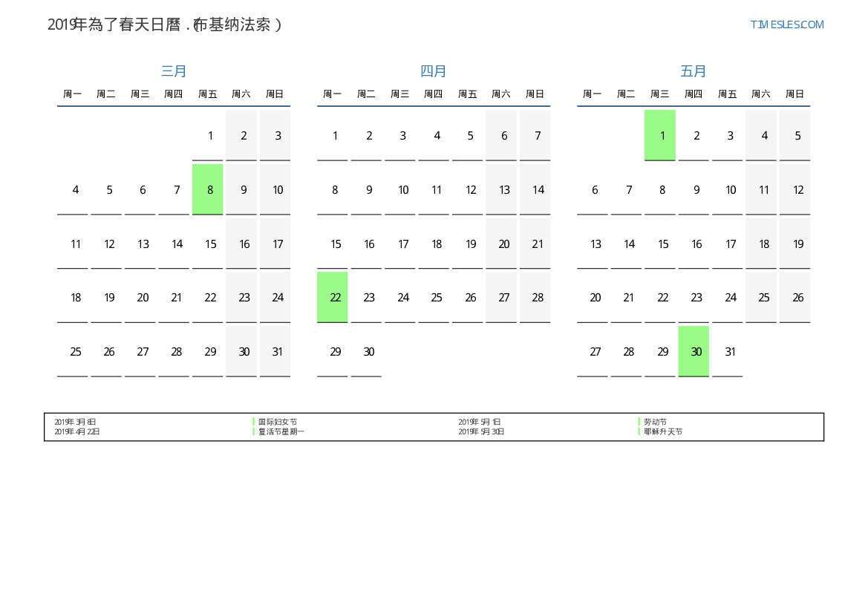The height and width of the screenshot is (614, 868).
Task: Click the 2019年5月30日 date in legend
Action: [x=481, y=431]
